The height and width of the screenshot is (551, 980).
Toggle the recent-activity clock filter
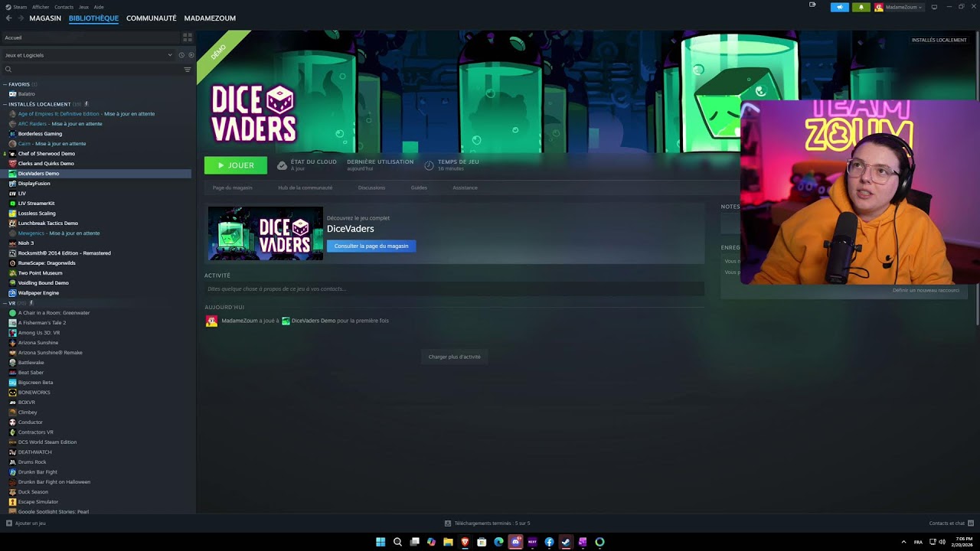coord(181,55)
